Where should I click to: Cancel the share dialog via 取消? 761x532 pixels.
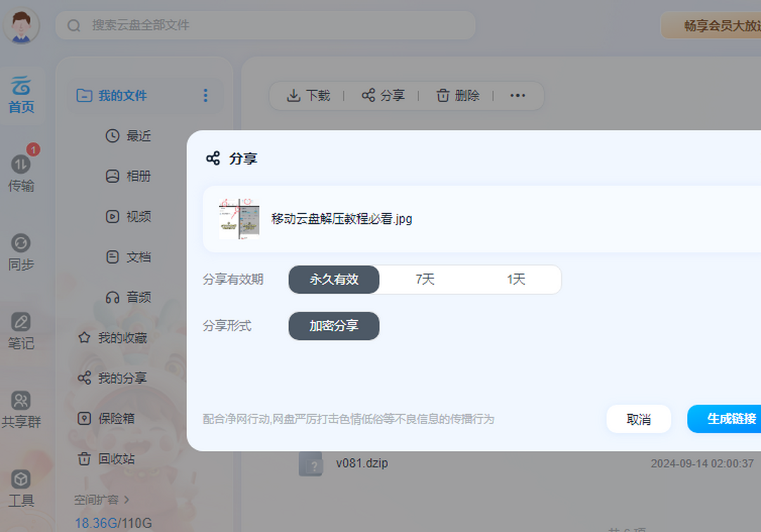click(639, 419)
